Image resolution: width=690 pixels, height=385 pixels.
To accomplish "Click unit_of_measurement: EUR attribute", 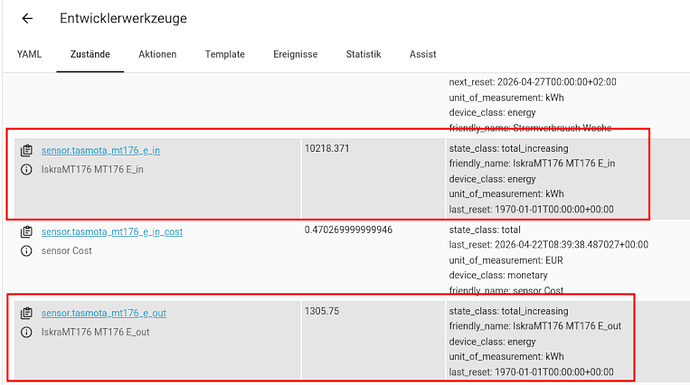I will tap(506, 260).
